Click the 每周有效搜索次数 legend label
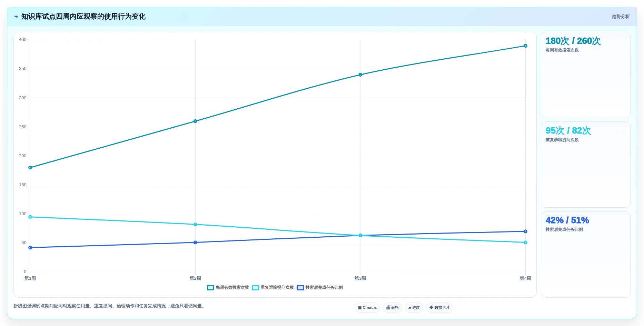Image resolution: width=644 pixels, height=326 pixels. click(232, 288)
